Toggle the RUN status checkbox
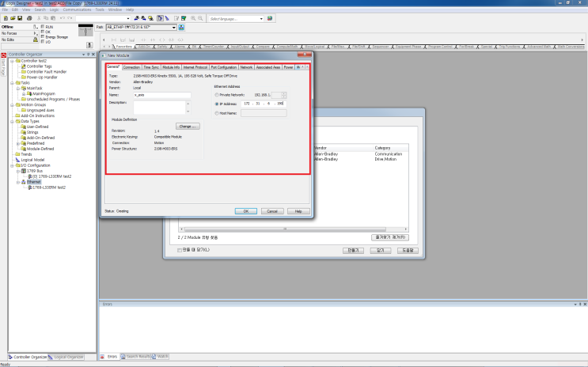Screen dimensions: 588x367 [43, 27]
